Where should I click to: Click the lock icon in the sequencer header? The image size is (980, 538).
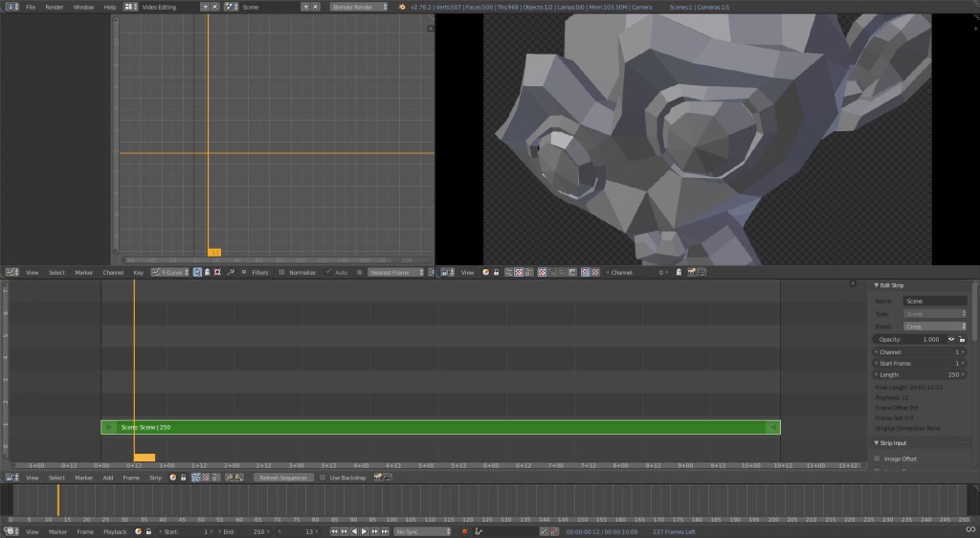click(x=182, y=477)
